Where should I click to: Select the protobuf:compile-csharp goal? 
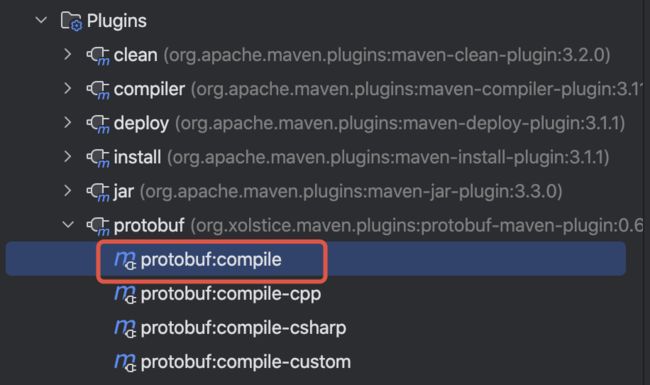point(243,328)
